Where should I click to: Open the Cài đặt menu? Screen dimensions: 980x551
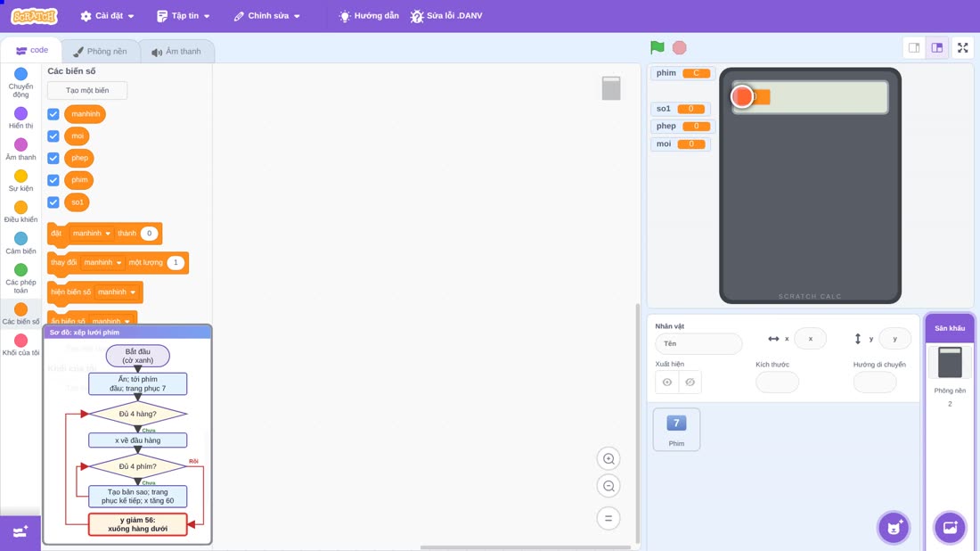click(108, 16)
